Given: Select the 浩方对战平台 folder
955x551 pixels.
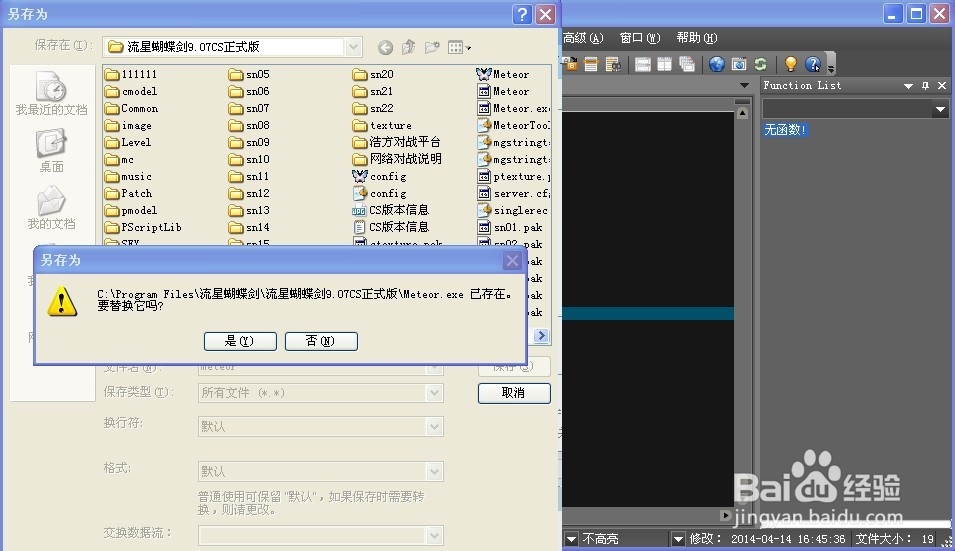Looking at the screenshot, I should (396, 142).
